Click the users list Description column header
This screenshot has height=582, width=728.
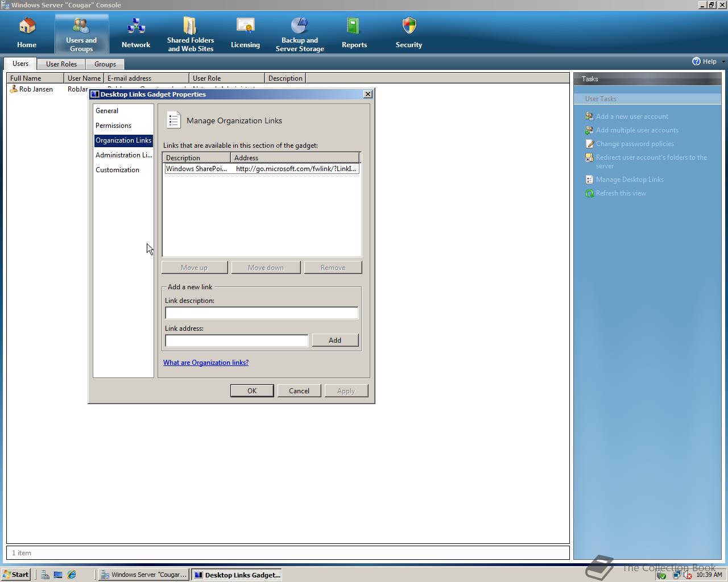click(286, 78)
